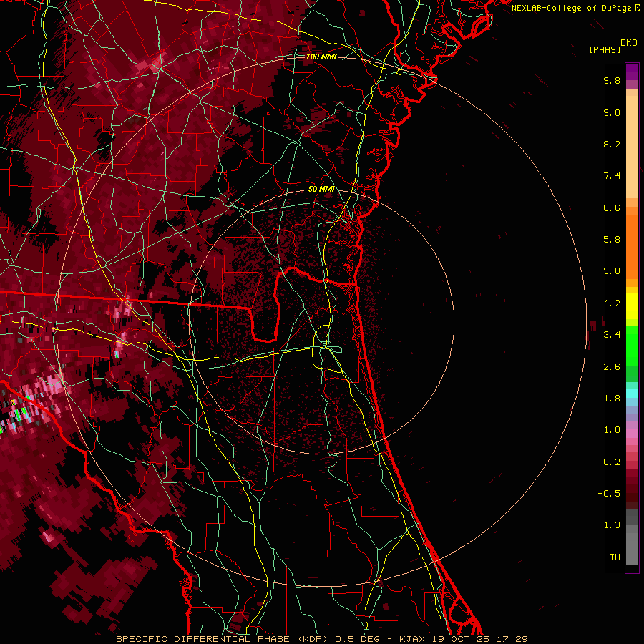The image size is (644, 644).
Task: Select the 5.8 scale value
Action: 612,240
